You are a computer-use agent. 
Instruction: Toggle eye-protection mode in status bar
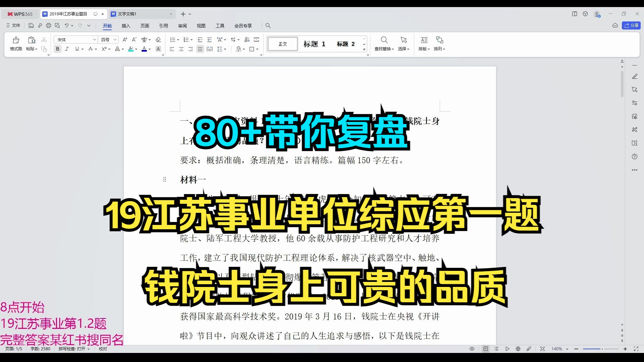point(472,349)
